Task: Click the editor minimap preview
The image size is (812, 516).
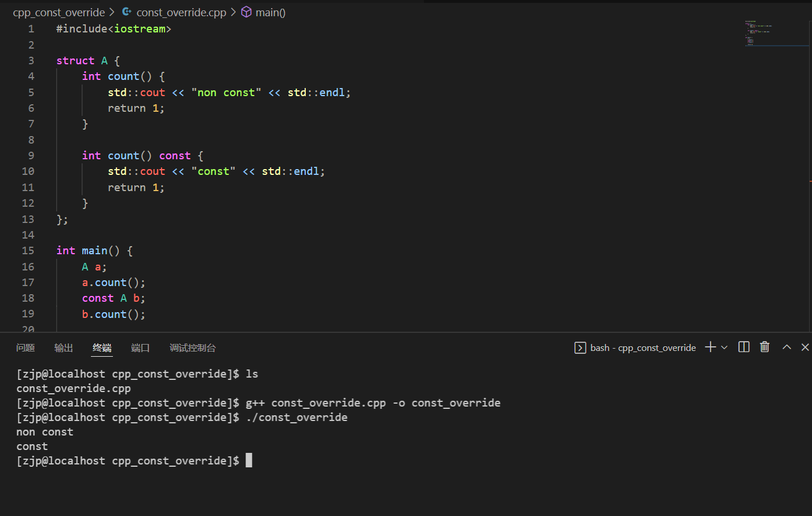Action: click(x=776, y=34)
